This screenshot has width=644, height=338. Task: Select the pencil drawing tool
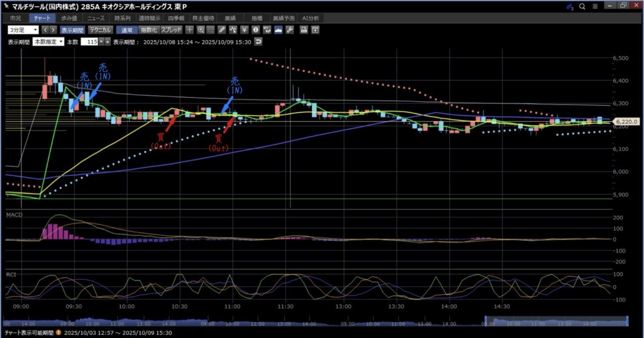pyautogui.click(x=222, y=30)
